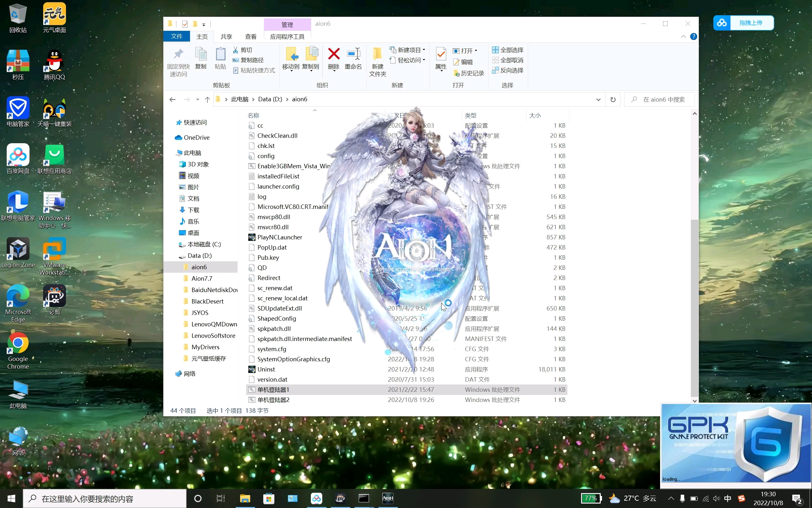
Task: Click the file list vertical scrollbar thumb
Action: [694, 307]
